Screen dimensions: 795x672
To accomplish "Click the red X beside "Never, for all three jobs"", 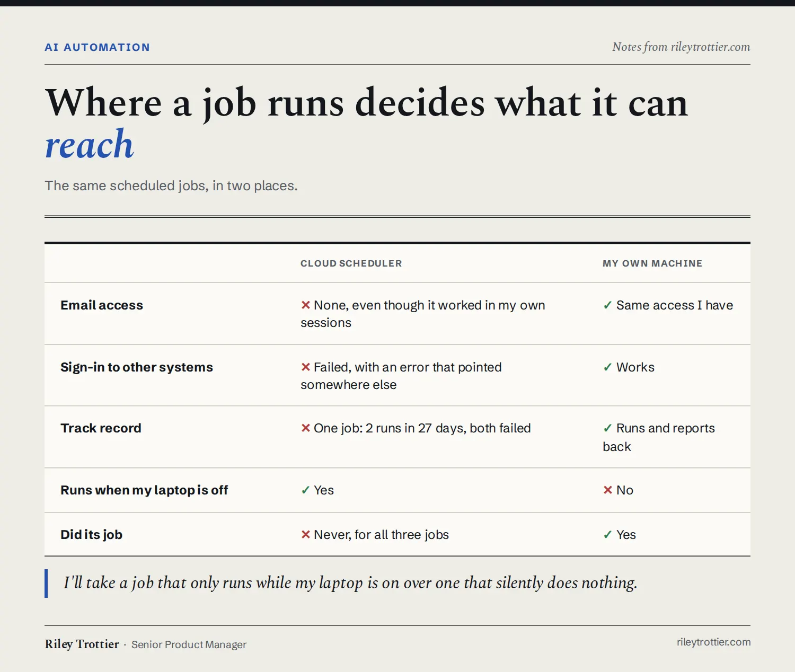I will (305, 535).
